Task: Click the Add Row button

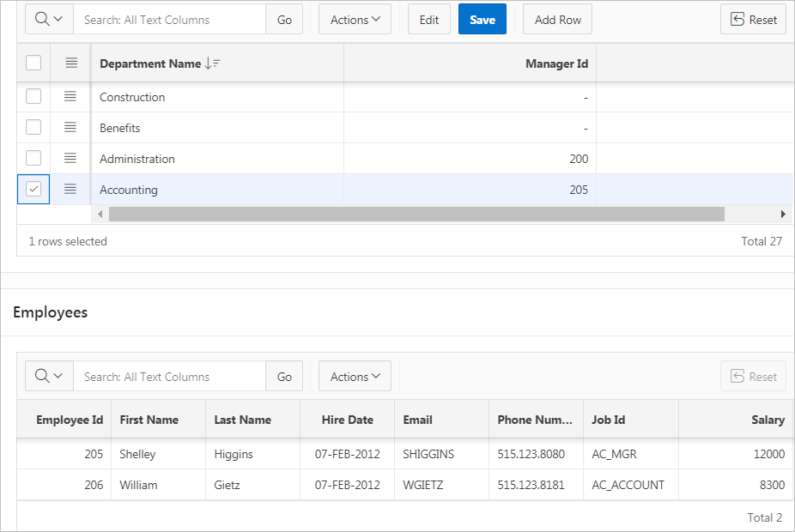Action: 557,20
